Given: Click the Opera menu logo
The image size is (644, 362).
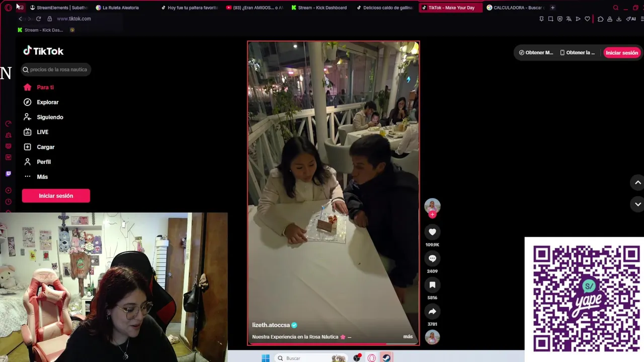Looking at the screenshot, I should (x=8, y=8).
